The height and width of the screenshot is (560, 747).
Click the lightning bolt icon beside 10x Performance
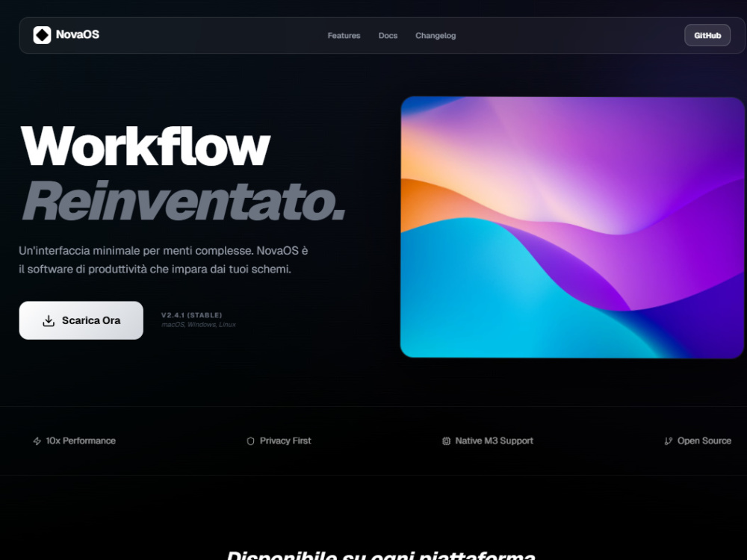(x=37, y=441)
